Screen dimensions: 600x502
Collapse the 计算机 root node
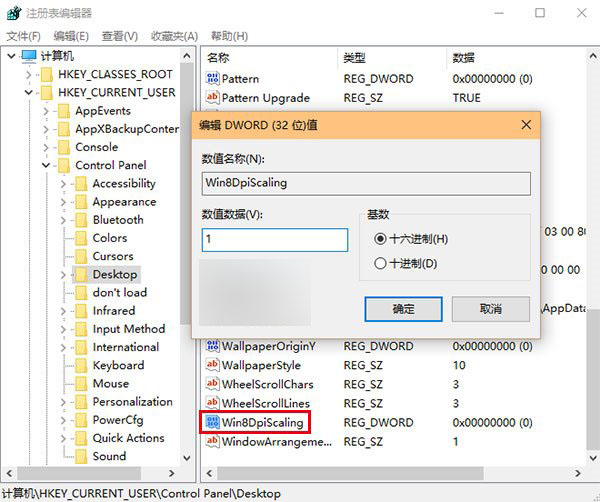11,56
